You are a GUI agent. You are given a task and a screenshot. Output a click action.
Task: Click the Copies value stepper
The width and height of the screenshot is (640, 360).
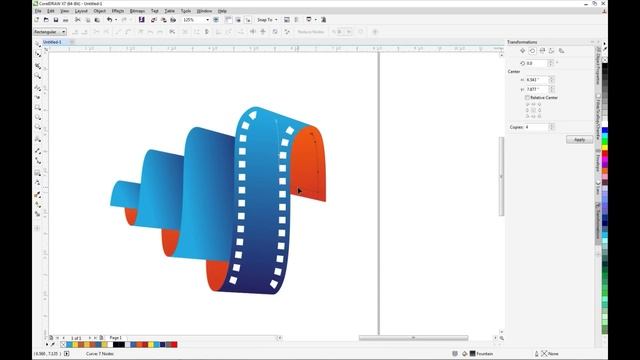552,127
